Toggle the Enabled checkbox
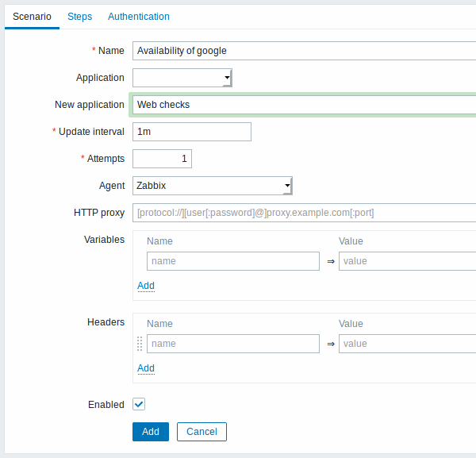 point(139,404)
